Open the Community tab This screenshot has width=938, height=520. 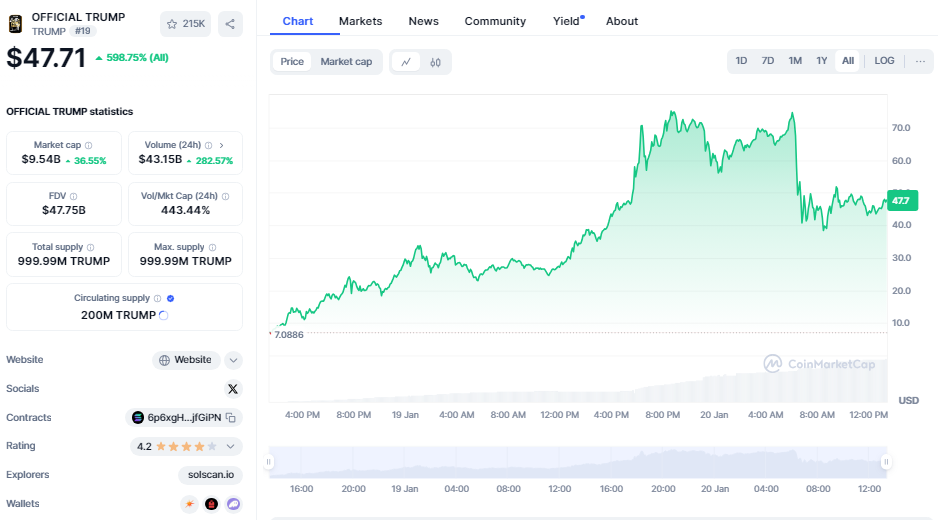click(495, 22)
